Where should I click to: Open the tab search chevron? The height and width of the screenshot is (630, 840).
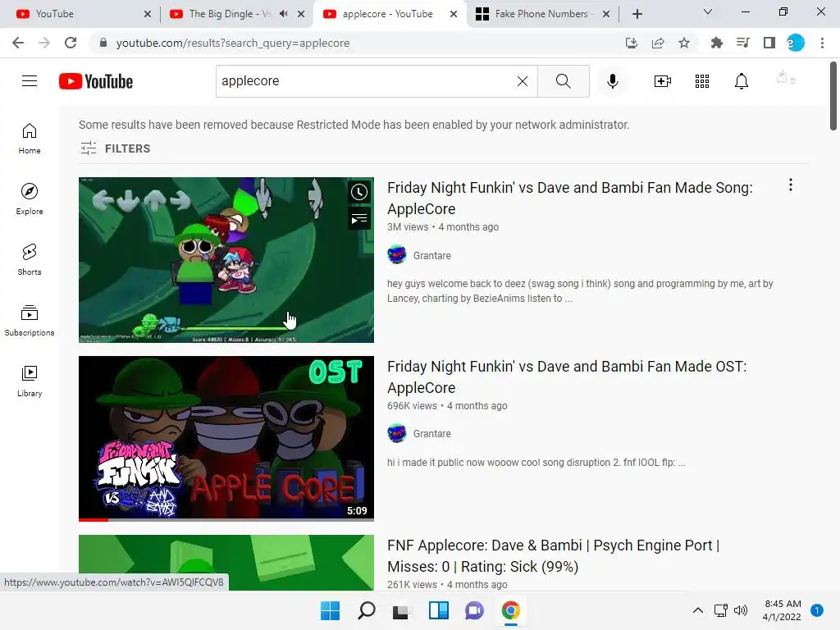tap(708, 11)
